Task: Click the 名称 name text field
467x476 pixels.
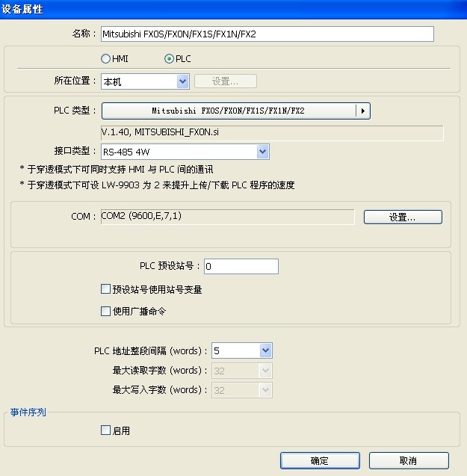Action: click(267, 34)
